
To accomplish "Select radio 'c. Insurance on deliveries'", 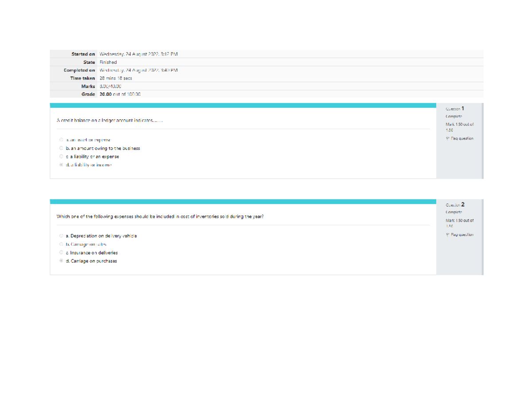I will pos(61,253).
